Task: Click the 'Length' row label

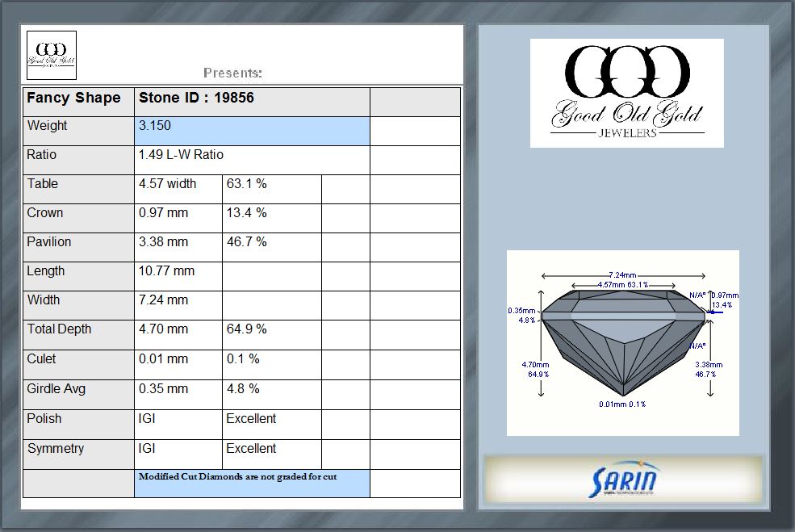Action: coord(78,276)
